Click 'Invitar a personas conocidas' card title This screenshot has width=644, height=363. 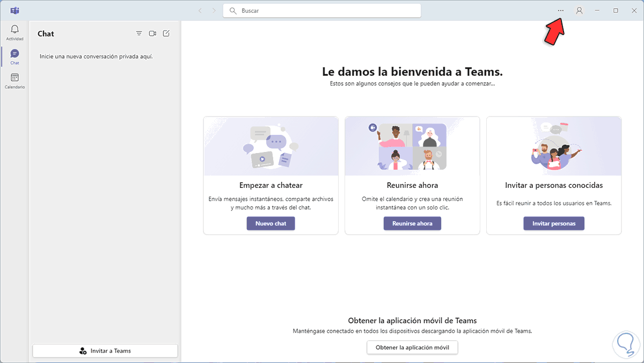pos(554,185)
